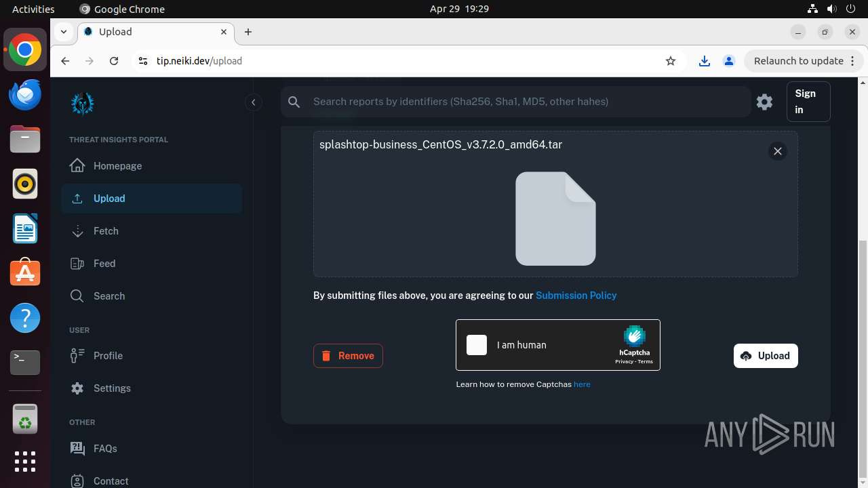The height and width of the screenshot is (488, 868).
Task: Click the address bar URL tip.neiki.dev/upload
Action: point(199,61)
